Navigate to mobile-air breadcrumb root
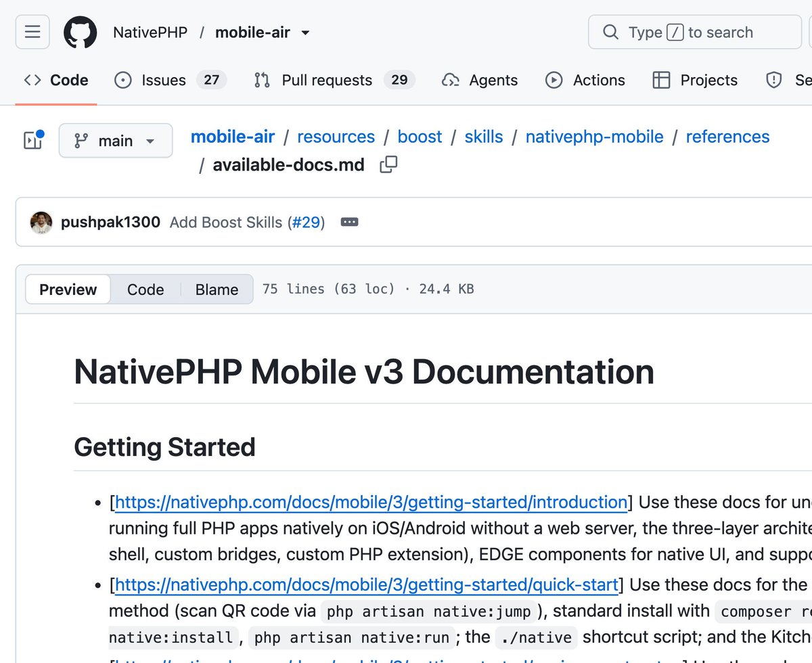The width and height of the screenshot is (812, 663). tap(233, 137)
